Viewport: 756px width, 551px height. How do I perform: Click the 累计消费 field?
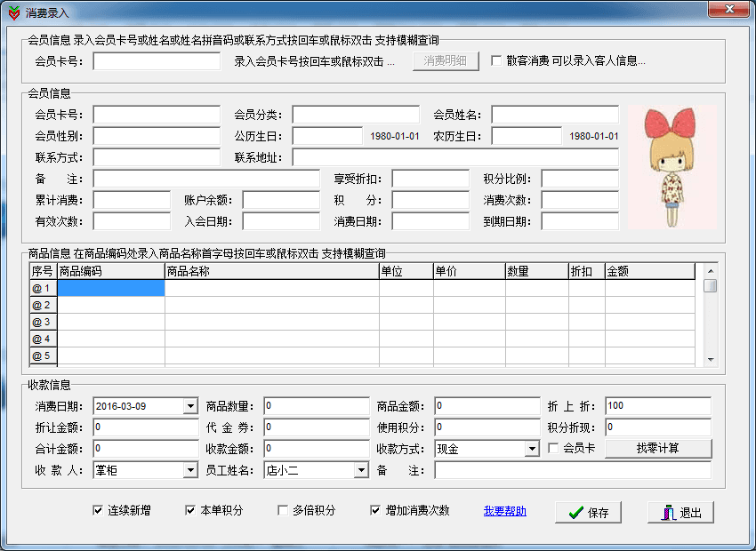pos(132,200)
